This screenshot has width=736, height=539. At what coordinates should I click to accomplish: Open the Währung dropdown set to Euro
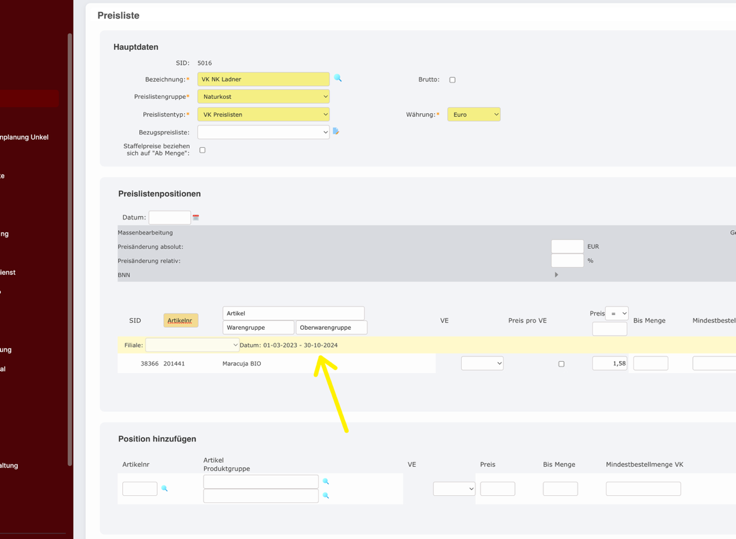tap(473, 115)
